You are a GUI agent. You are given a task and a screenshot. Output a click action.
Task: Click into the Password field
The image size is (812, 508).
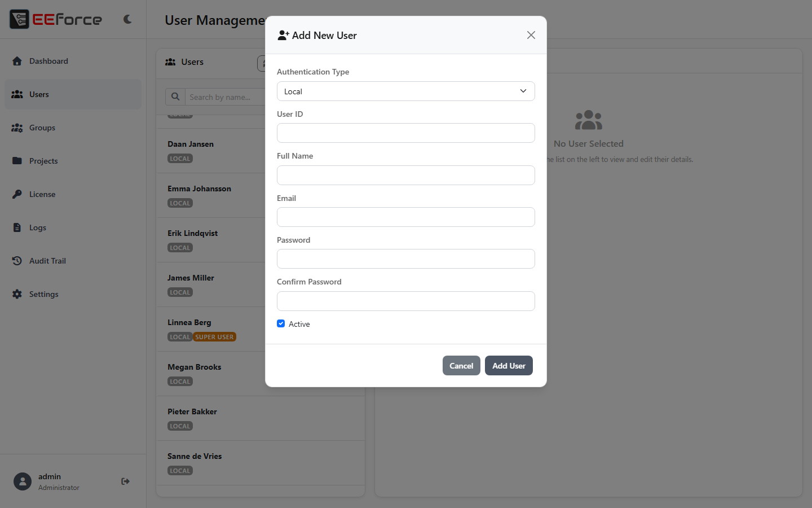(406, 259)
